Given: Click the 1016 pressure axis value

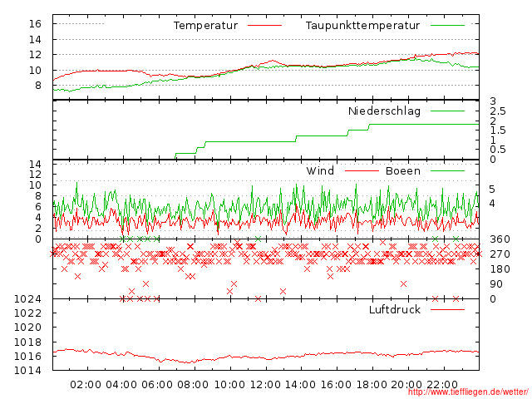Looking at the screenshot, I should tap(27, 357).
